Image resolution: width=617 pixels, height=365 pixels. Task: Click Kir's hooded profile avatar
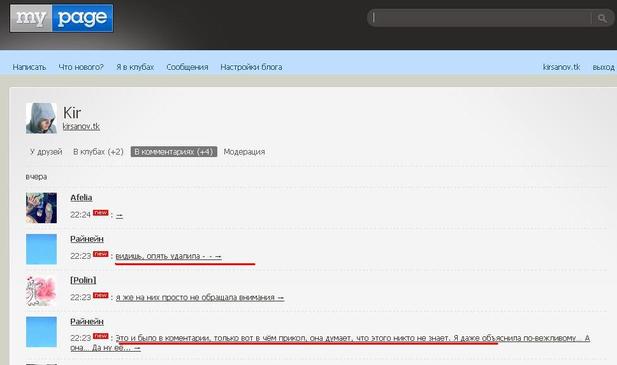(x=41, y=118)
